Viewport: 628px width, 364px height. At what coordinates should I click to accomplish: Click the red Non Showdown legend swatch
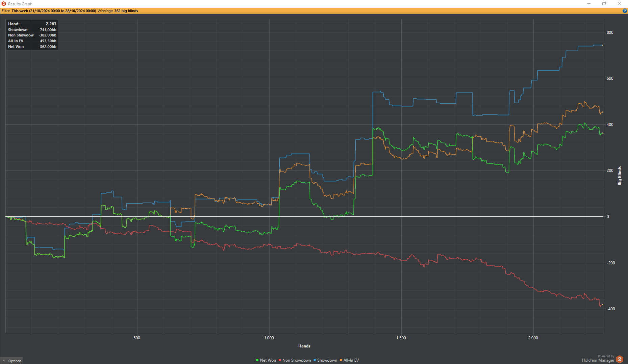pos(280,360)
